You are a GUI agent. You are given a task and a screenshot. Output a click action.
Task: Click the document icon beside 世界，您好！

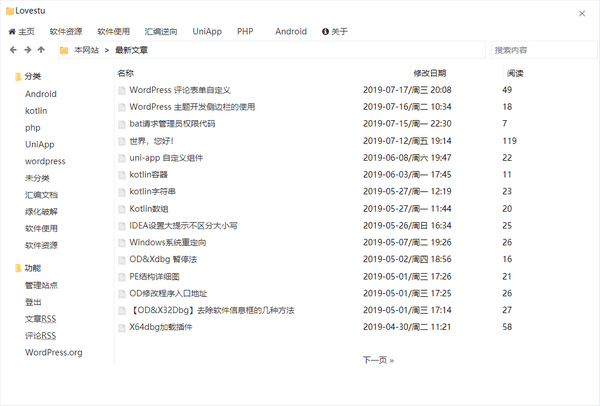point(122,141)
